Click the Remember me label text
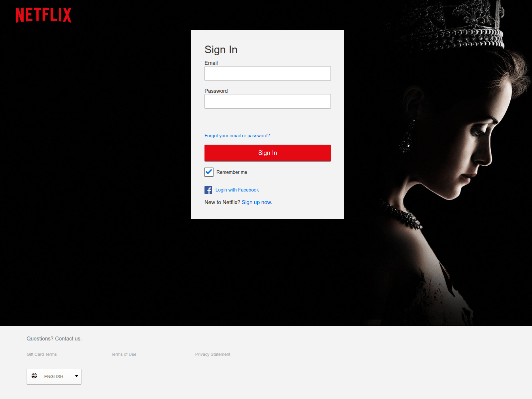Screen dimensions: 532x399 (232, 172)
